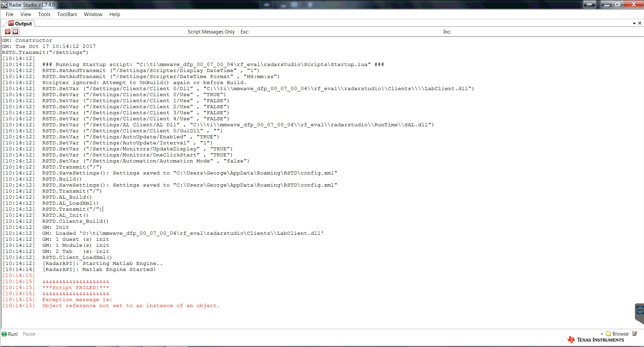Maximize the Radar Studio window
The image size is (644, 347).
click(618, 4)
